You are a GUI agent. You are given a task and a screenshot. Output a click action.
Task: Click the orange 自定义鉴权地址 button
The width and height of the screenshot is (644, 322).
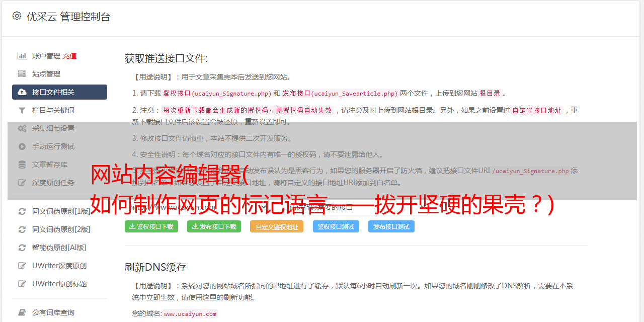[277, 226]
